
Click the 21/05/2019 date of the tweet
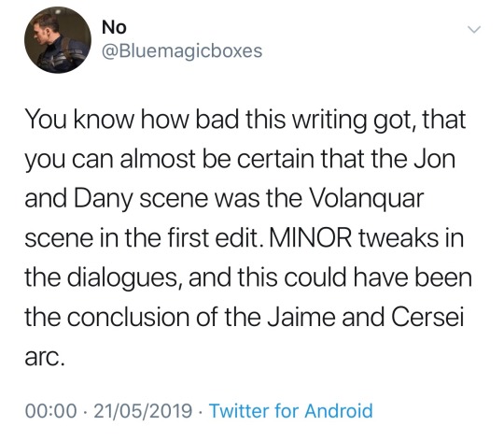click(143, 411)
